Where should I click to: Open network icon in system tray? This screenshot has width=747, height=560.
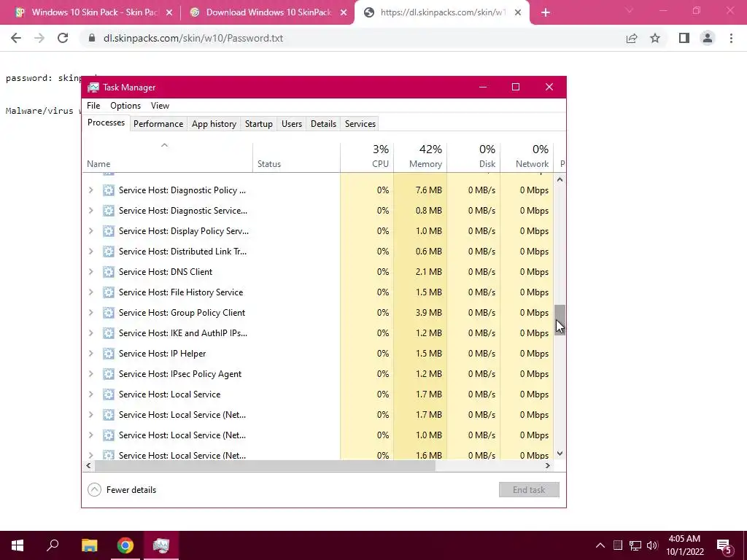(635, 545)
